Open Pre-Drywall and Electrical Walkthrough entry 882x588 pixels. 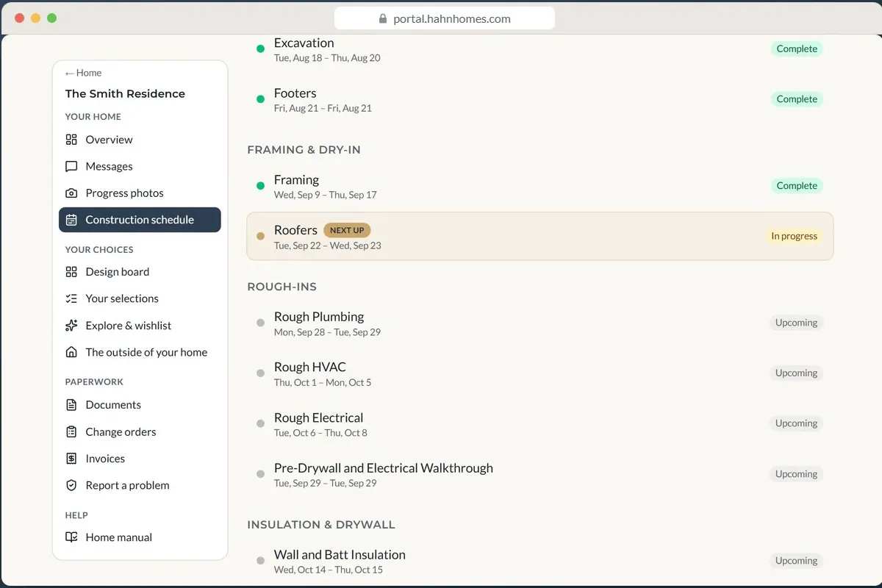[x=539, y=474]
